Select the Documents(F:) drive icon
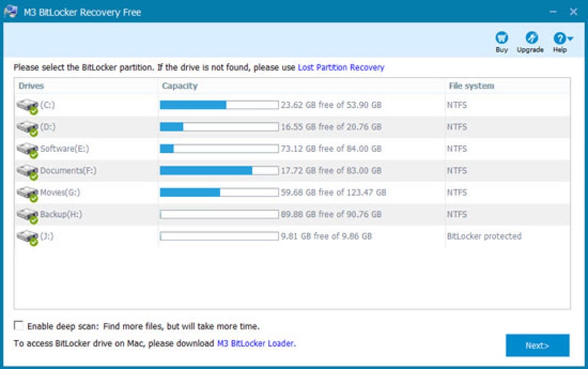 coord(28,172)
